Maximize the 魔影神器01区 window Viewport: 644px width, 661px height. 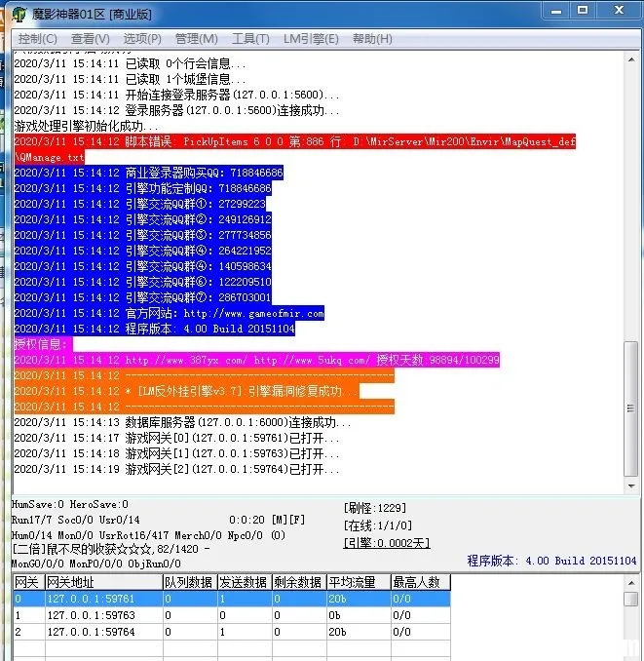[x=583, y=11]
